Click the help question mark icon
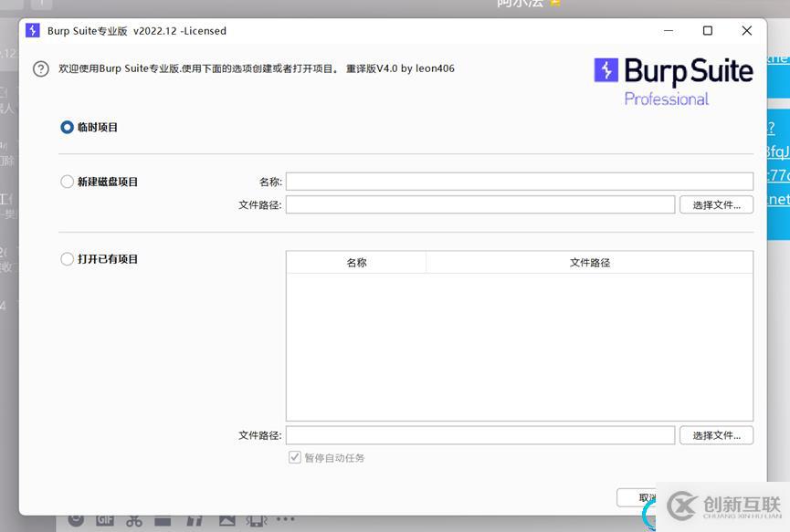 tap(41, 68)
